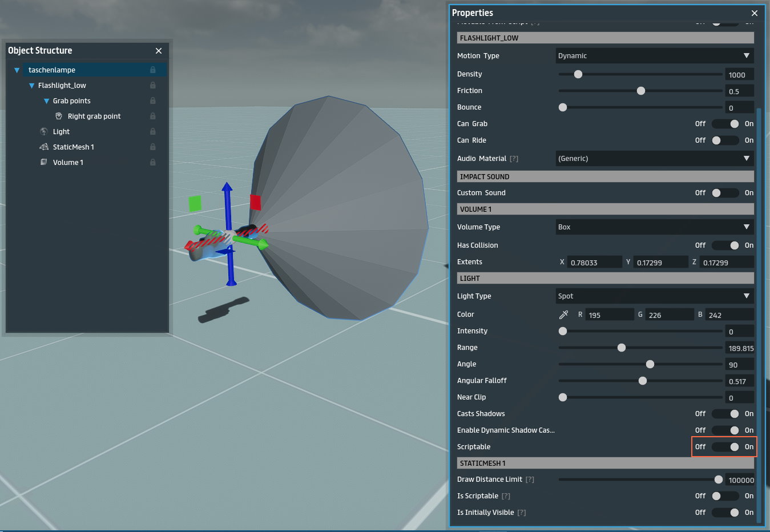Image resolution: width=770 pixels, height=532 pixels.
Task: Close the Object Structure panel
Action: (159, 51)
